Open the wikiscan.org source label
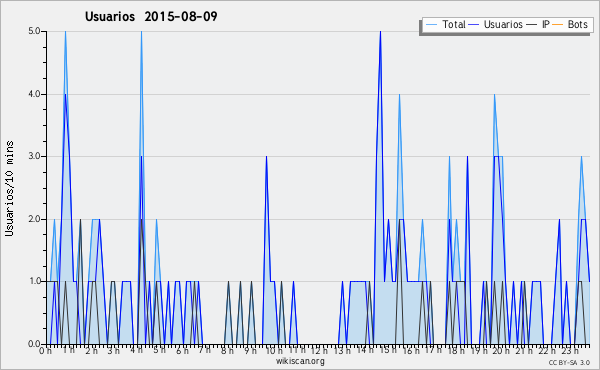Viewport: 600px width, 370px height. click(x=300, y=361)
